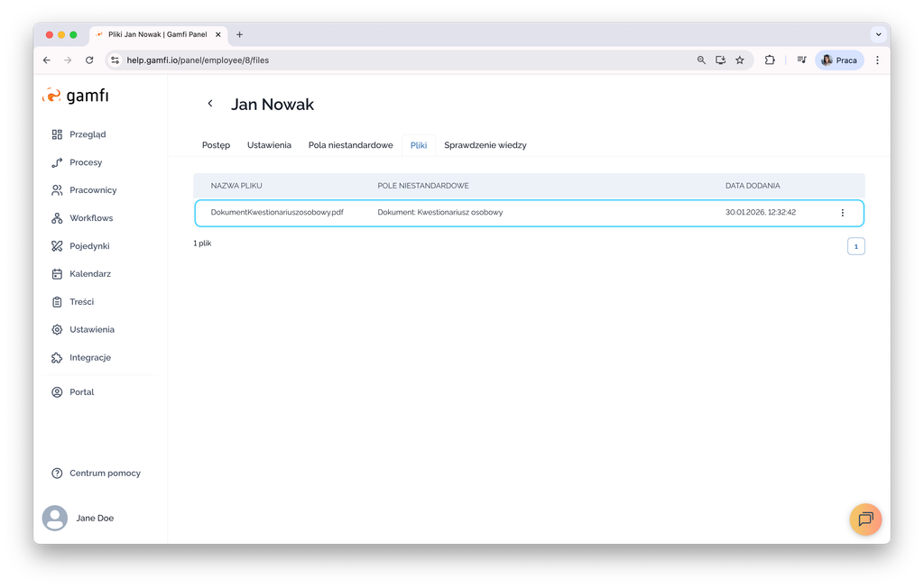
Task: Open the Integracje puzzle icon
Action: click(57, 358)
